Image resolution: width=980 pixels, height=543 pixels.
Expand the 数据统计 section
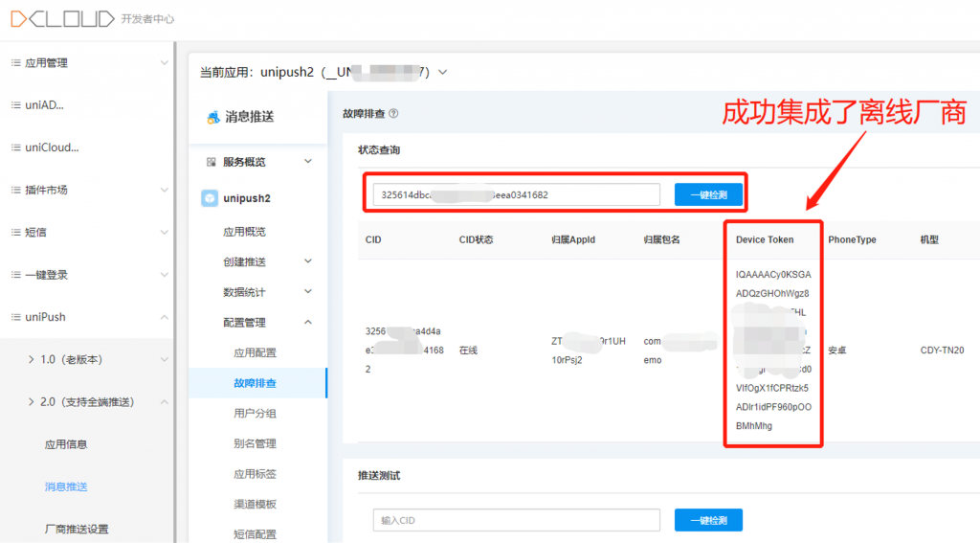pos(308,291)
